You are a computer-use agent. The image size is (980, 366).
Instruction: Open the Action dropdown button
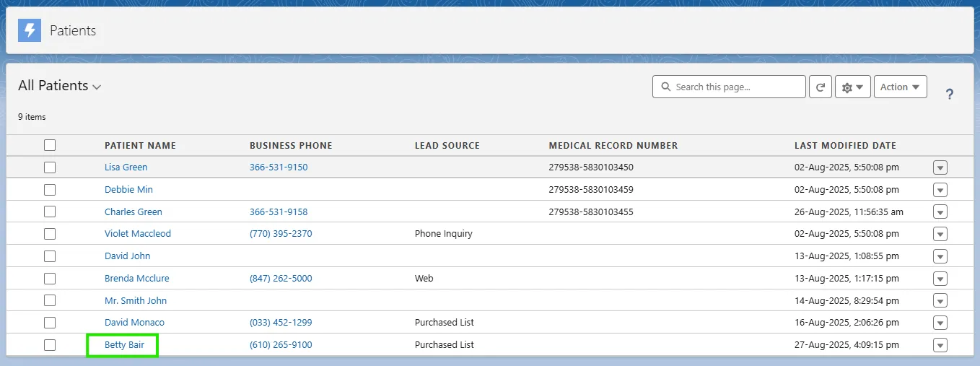point(900,87)
